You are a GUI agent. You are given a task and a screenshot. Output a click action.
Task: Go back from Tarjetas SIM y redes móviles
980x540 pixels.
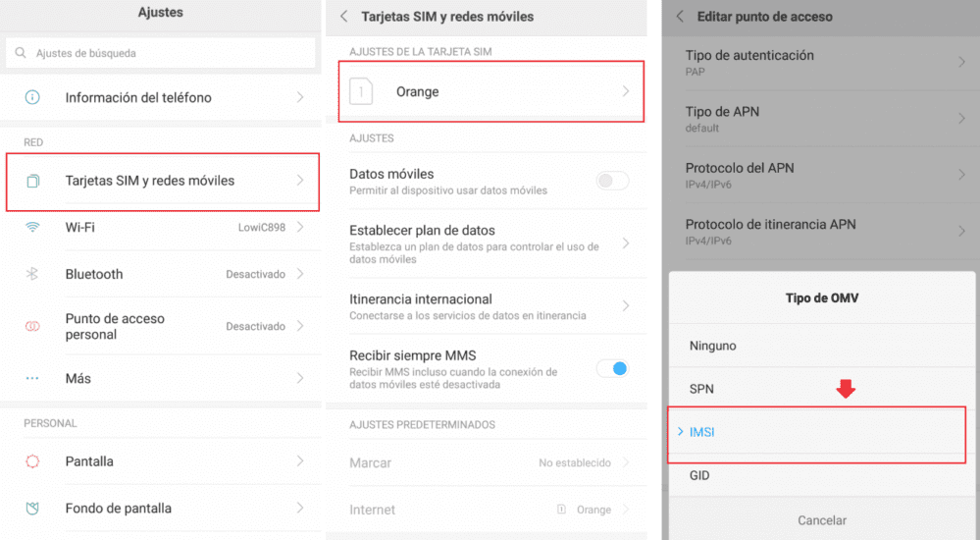click(343, 17)
